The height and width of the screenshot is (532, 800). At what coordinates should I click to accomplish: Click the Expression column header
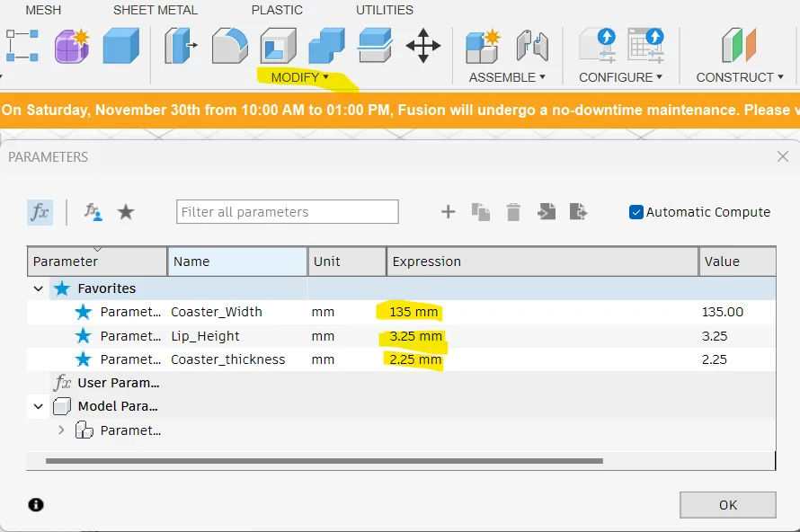(542, 262)
